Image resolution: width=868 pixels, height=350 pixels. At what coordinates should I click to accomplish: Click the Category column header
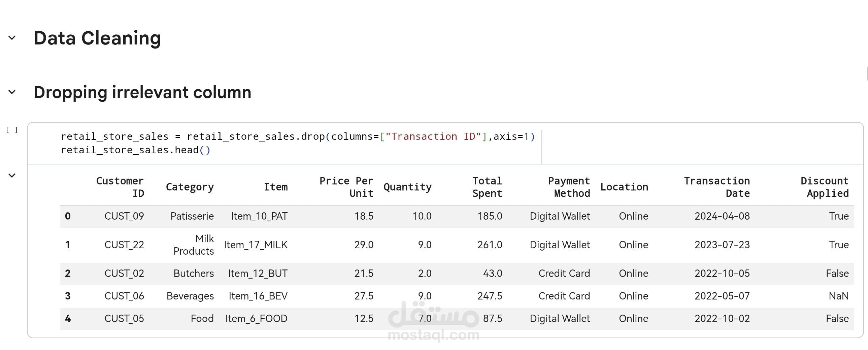point(190,187)
